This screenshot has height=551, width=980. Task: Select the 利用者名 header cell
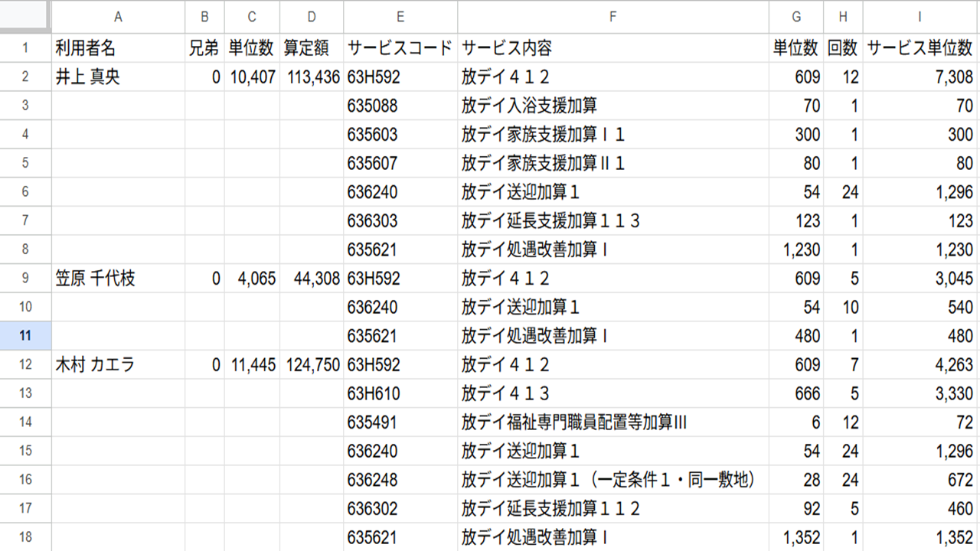click(x=118, y=48)
